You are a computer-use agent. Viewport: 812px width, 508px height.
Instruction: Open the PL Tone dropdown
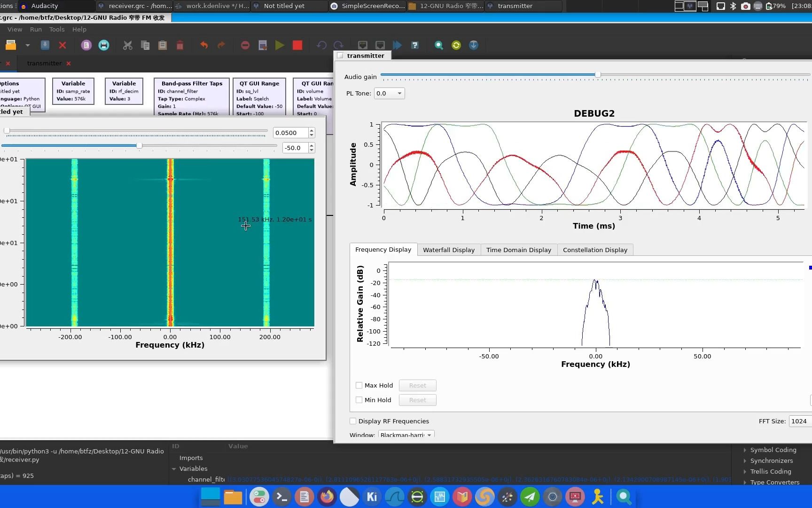point(389,93)
